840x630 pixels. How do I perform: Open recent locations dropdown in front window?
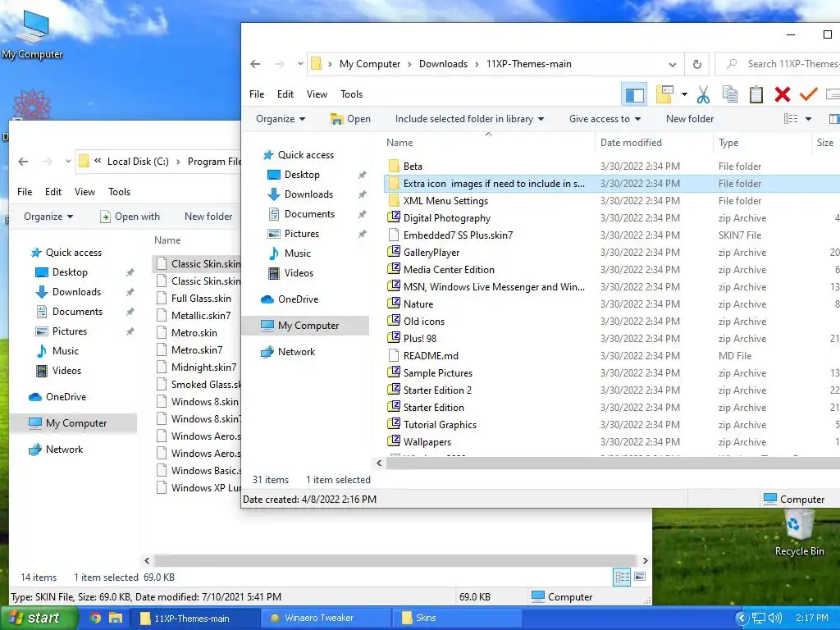(300, 64)
